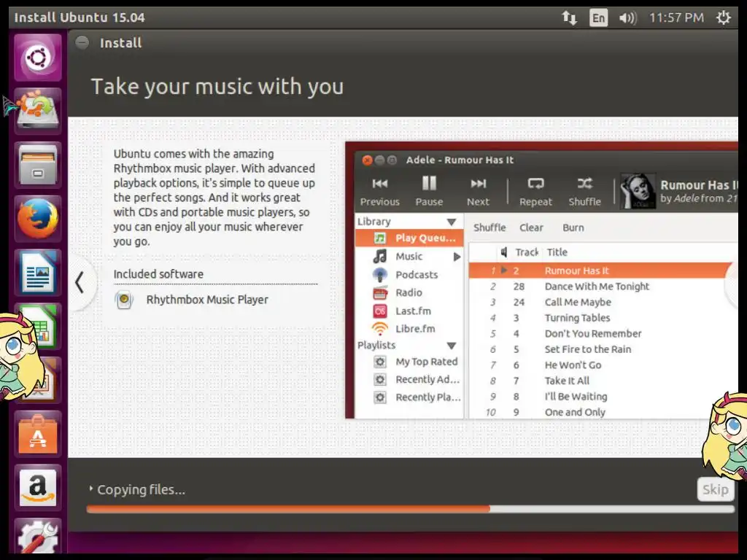Viewport: 747px width, 560px height.
Task: Select Libre.fm in the library sidebar
Action: coord(409,329)
